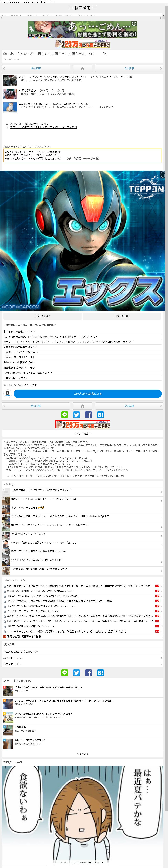This screenshot has width=168, height=868.
Task: Click info icon on the TEPPEN ad
Action: click(163, 174)
